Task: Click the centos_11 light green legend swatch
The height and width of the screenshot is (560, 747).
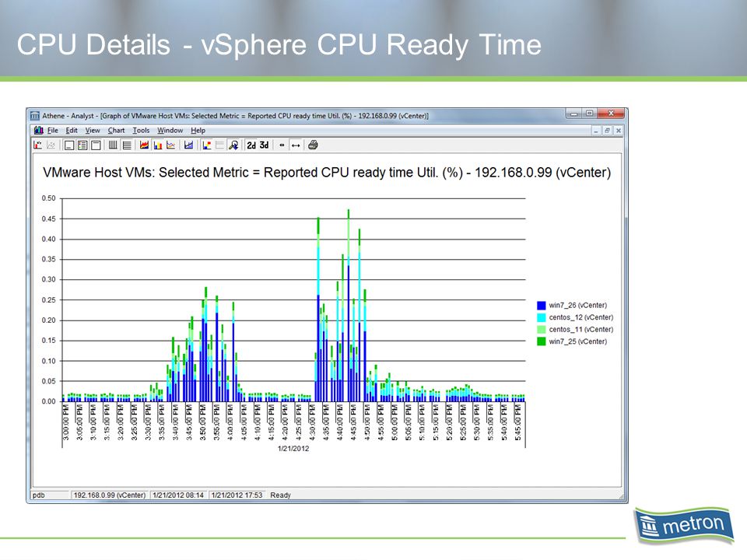Action: pos(542,330)
